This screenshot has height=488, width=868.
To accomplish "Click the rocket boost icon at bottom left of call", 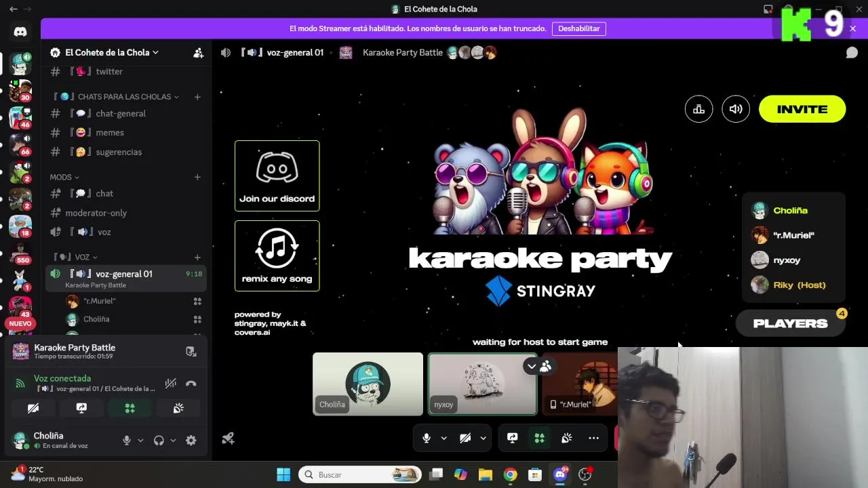I will coord(228,439).
